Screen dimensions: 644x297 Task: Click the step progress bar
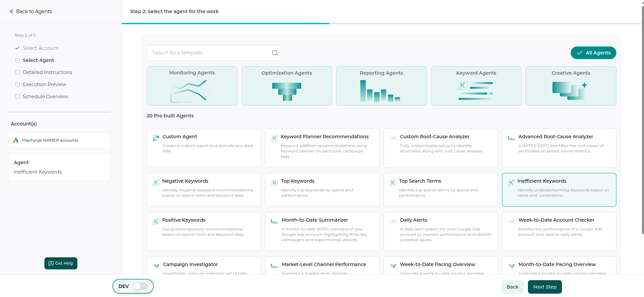tap(381, 24)
